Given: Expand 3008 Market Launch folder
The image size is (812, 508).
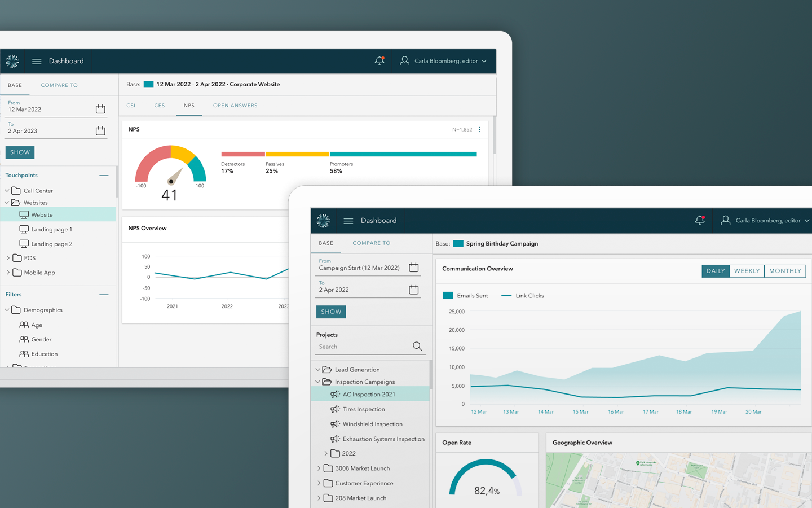Looking at the screenshot, I should coord(319,468).
